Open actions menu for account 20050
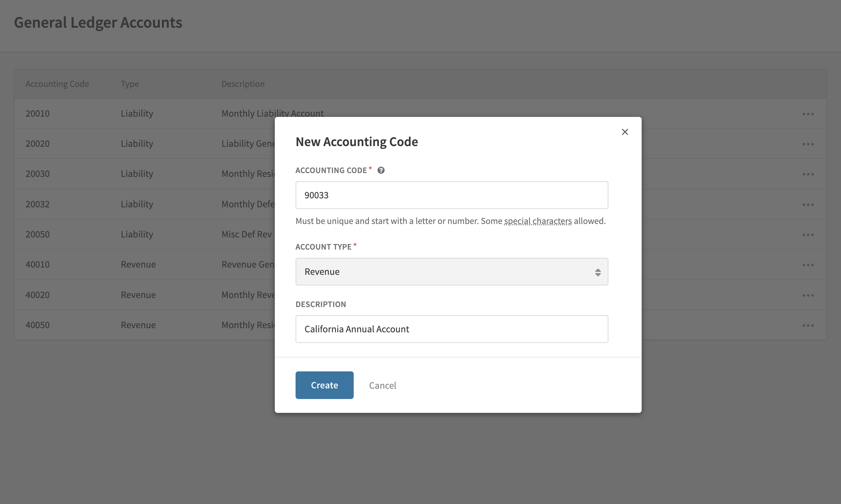Screen dimensions: 841x504 (808, 235)
